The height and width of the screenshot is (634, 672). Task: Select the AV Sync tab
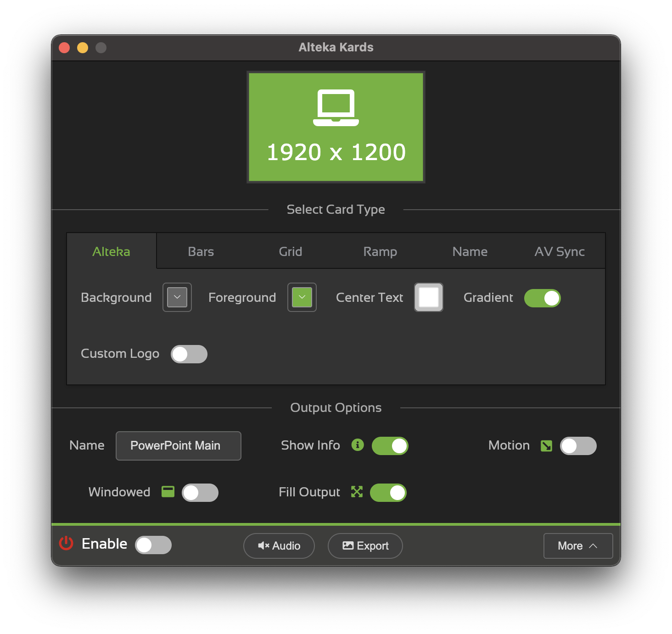tap(560, 251)
